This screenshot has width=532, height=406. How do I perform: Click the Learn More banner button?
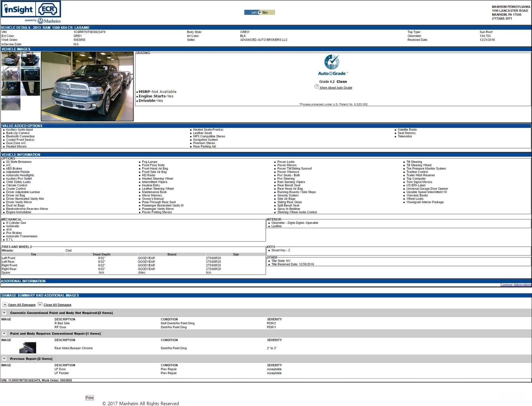pos(260,12)
